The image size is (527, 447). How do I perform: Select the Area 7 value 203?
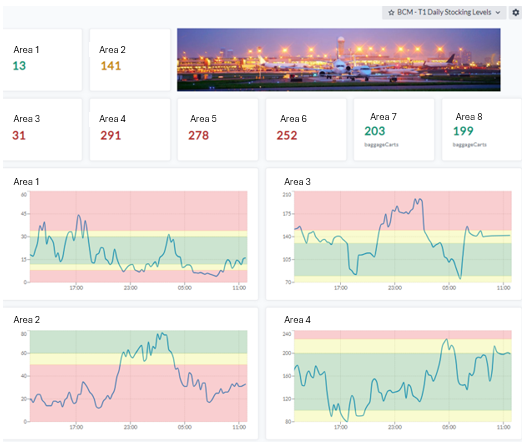375,131
